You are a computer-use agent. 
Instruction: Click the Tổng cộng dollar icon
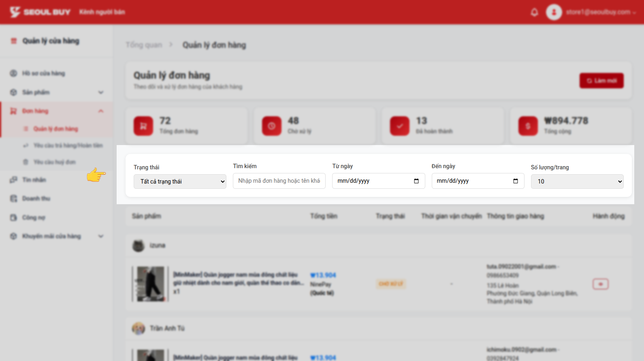point(528,126)
